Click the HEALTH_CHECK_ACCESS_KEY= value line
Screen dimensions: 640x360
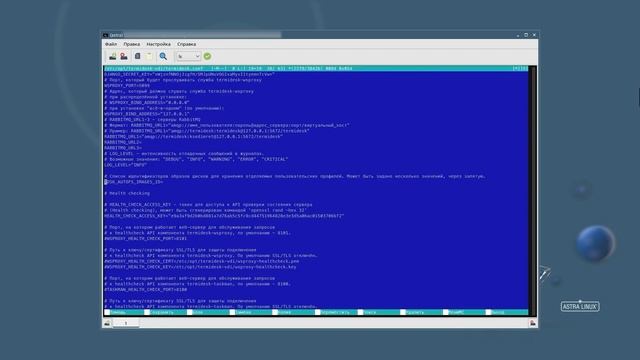point(224,216)
